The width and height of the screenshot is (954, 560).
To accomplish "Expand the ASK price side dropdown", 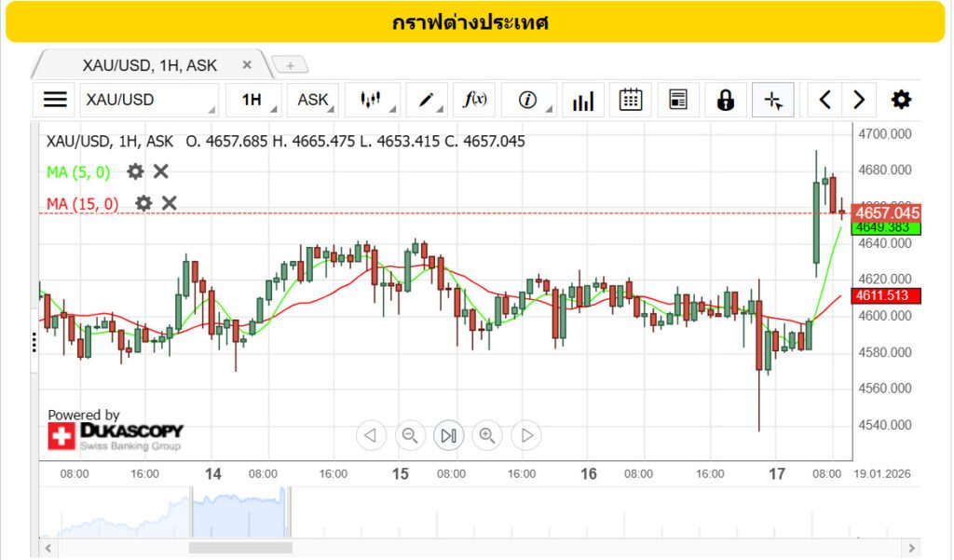I will click(x=313, y=100).
